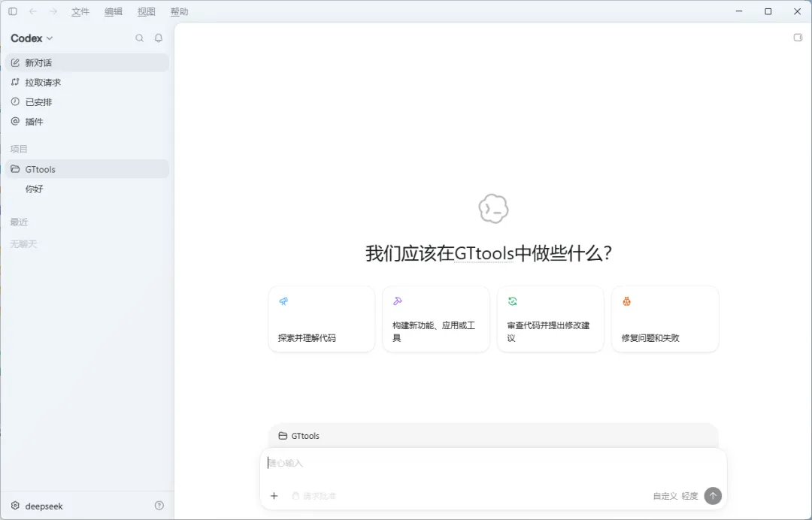This screenshot has width=812, height=520.
Task: Choose the 审查代码并提出修改建议 card
Action: click(550, 319)
